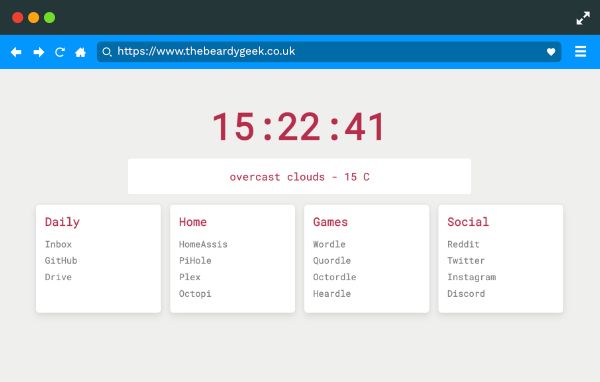Image resolution: width=600 pixels, height=382 pixels.
Task: Visit Discord in Social card
Action: 466,294
